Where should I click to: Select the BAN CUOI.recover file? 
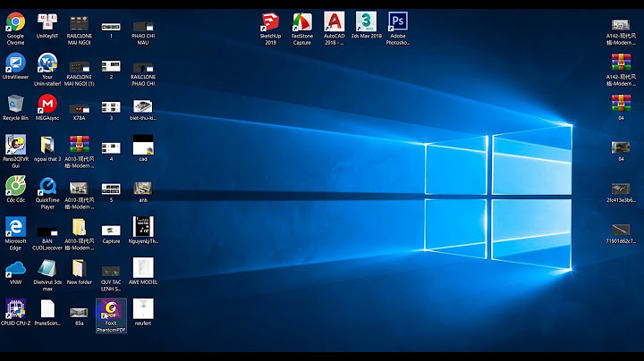[47, 231]
